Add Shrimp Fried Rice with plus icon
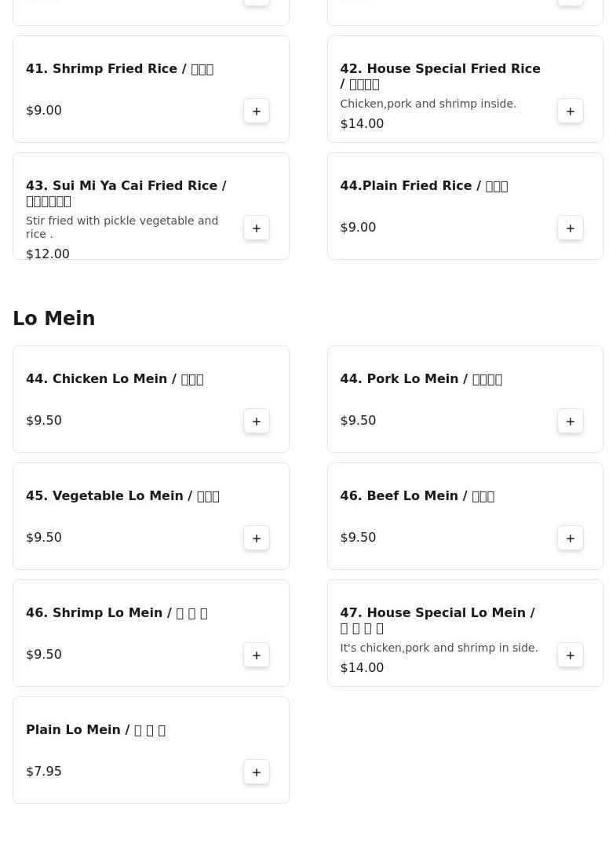Image resolution: width=616 pixels, height=851 pixels. (x=256, y=111)
